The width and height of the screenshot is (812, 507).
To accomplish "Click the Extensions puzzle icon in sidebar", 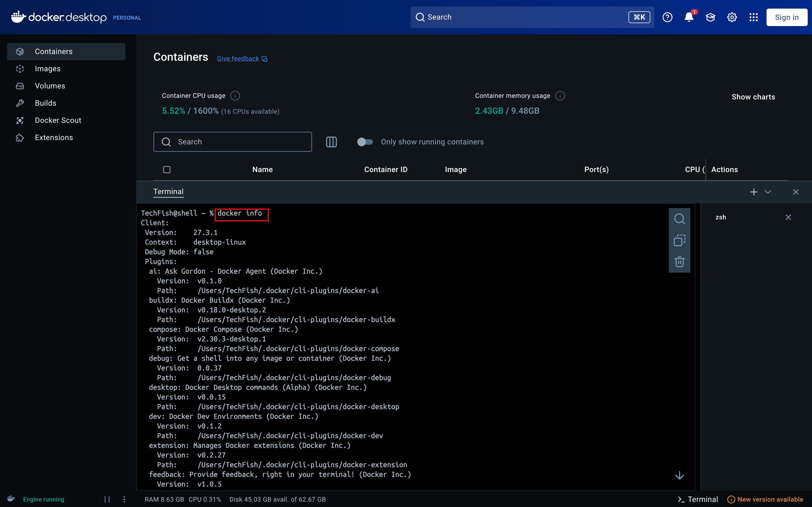I will 20,137.
